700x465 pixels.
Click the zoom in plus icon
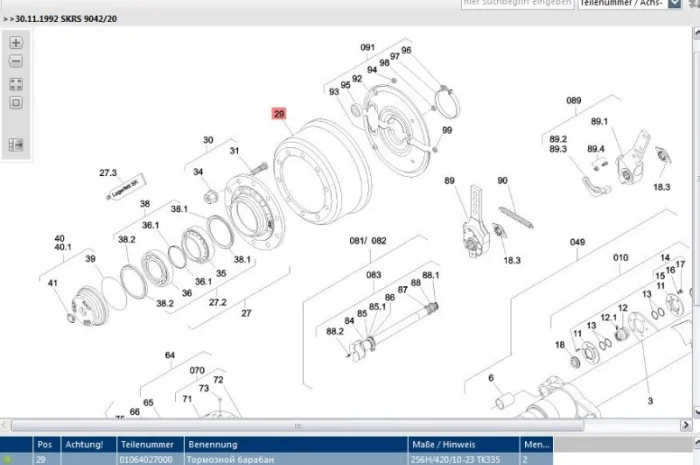pyautogui.click(x=16, y=44)
